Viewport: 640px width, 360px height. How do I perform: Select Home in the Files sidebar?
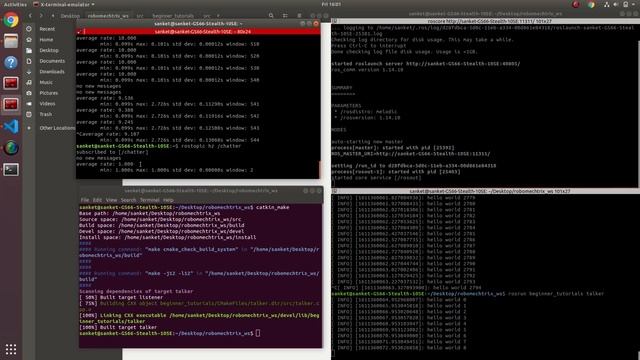(x=46, y=40)
